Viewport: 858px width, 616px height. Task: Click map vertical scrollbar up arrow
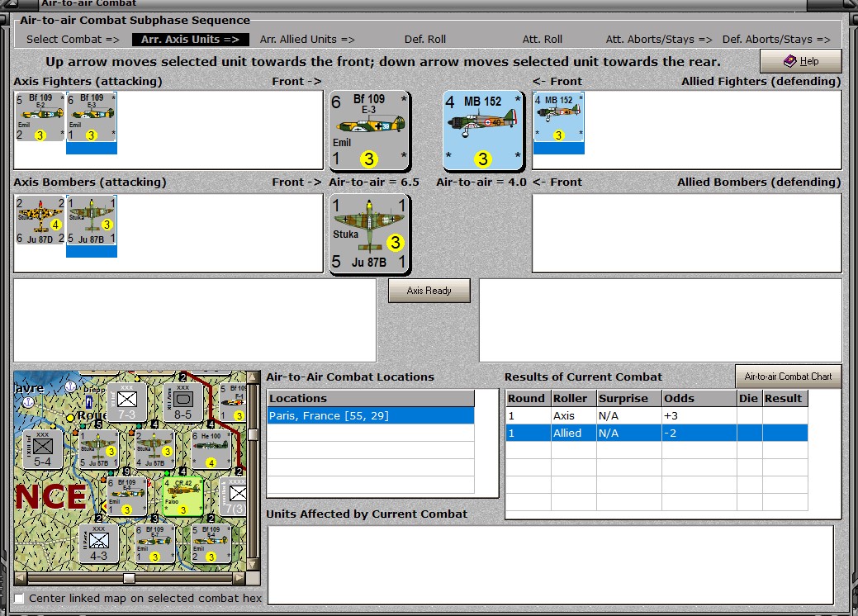(253, 377)
